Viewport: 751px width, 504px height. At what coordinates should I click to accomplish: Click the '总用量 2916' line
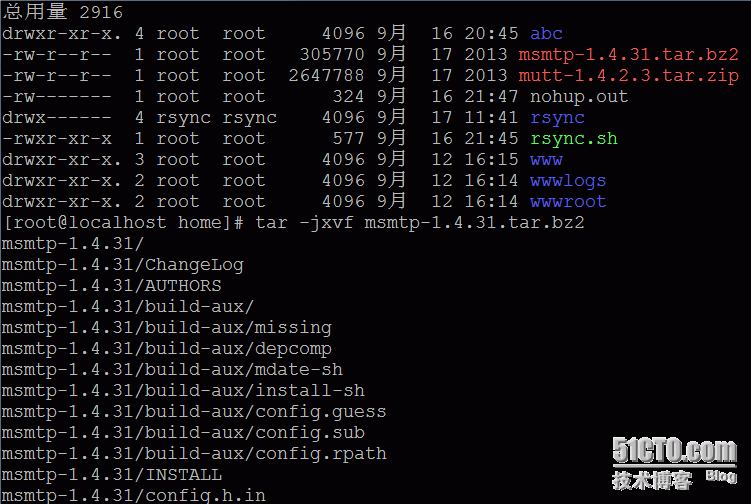63,12
